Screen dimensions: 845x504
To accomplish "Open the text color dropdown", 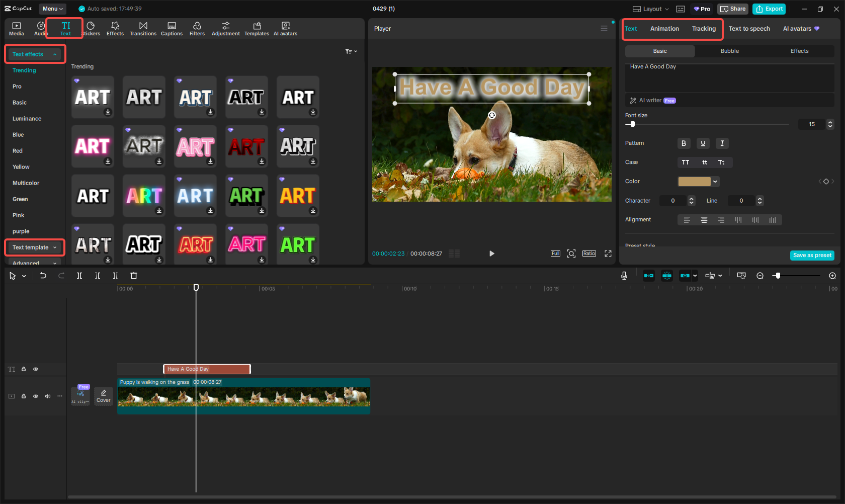I will 715,182.
